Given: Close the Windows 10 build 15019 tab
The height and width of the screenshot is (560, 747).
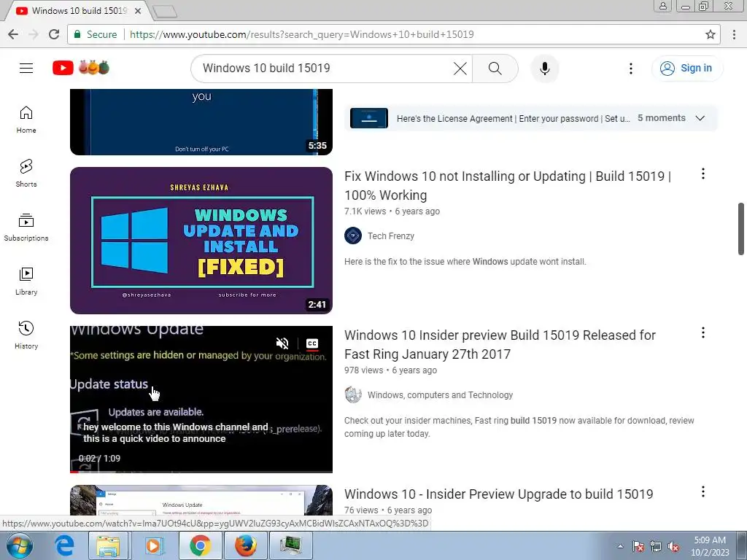Looking at the screenshot, I should pos(138,10).
